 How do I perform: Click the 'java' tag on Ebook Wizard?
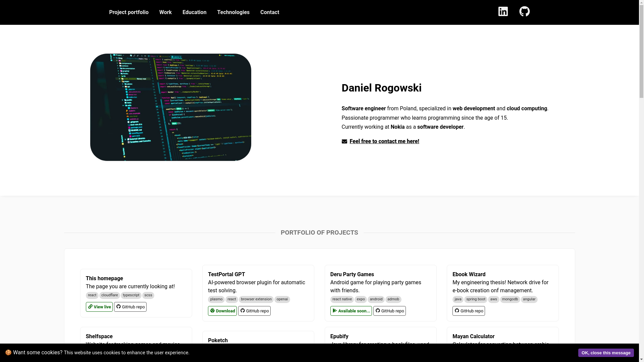[458, 299]
